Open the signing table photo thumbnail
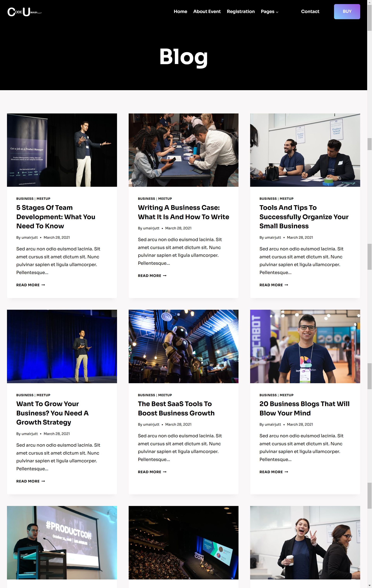Screen dimensions: 372x588 tap(183, 150)
